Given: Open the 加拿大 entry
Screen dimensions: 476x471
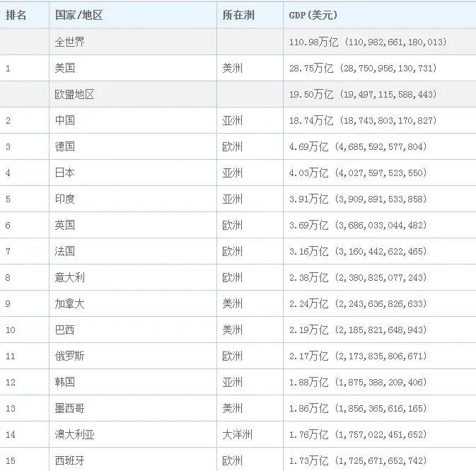Looking at the screenshot, I should pos(70,303).
